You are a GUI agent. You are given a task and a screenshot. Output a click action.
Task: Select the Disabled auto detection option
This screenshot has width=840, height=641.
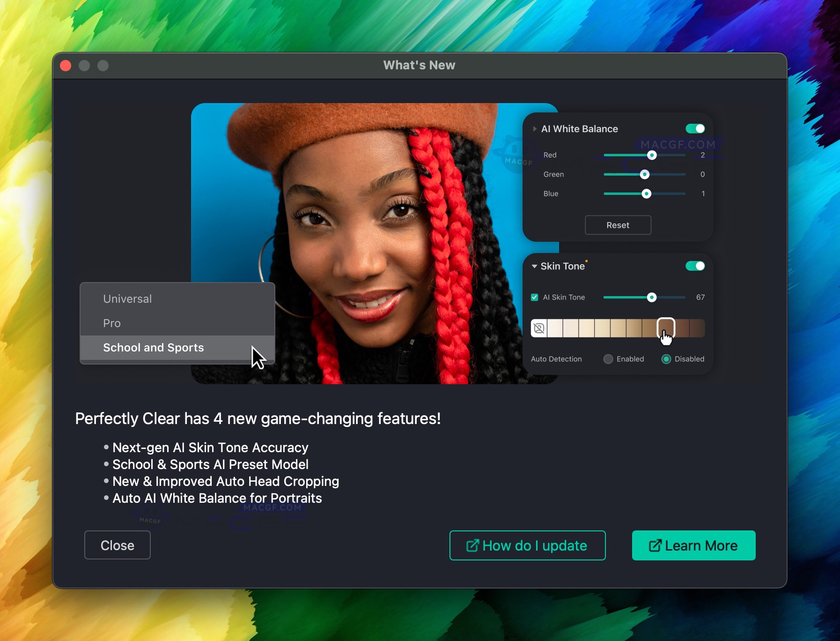(x=666, y=359)
